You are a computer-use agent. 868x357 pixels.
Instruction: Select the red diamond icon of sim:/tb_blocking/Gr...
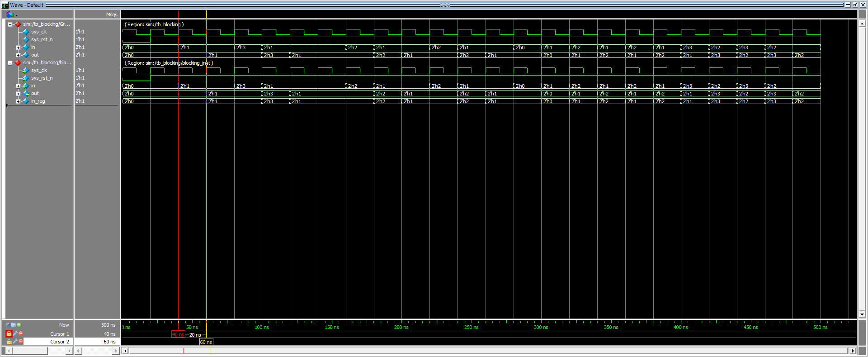point(18,24)
